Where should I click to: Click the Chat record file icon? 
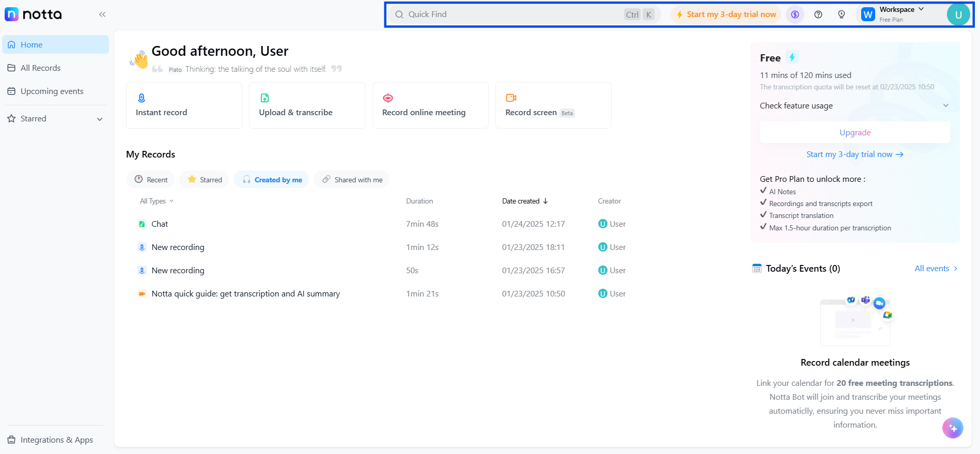(142, 224)
